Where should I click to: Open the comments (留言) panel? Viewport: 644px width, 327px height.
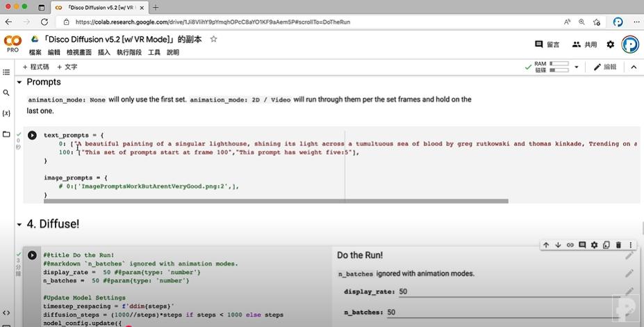coord(547,45)
